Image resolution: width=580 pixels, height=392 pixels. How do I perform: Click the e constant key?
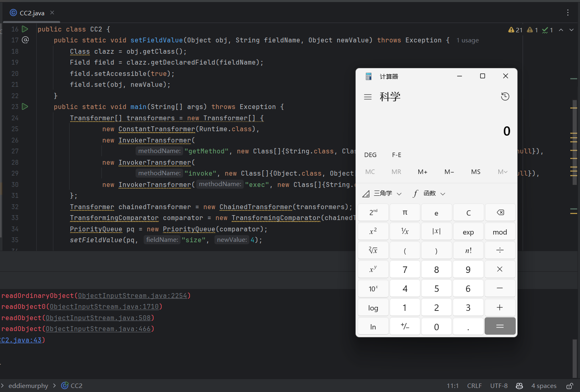437,213
